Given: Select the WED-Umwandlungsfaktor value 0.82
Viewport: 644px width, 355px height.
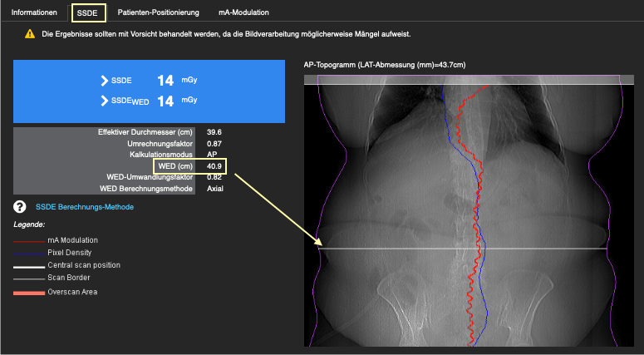Looking at the screenshot, I should (214, 177).
